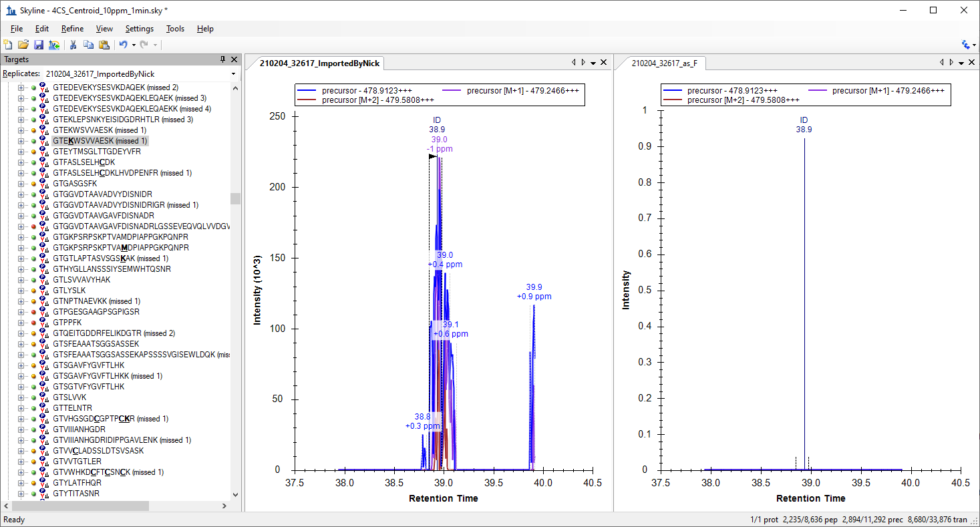The height and width of the screenshot is (527, 980).
Task: Select the GTVIIIANHGDR peptide entry
Action: click(x=79, y=429)
